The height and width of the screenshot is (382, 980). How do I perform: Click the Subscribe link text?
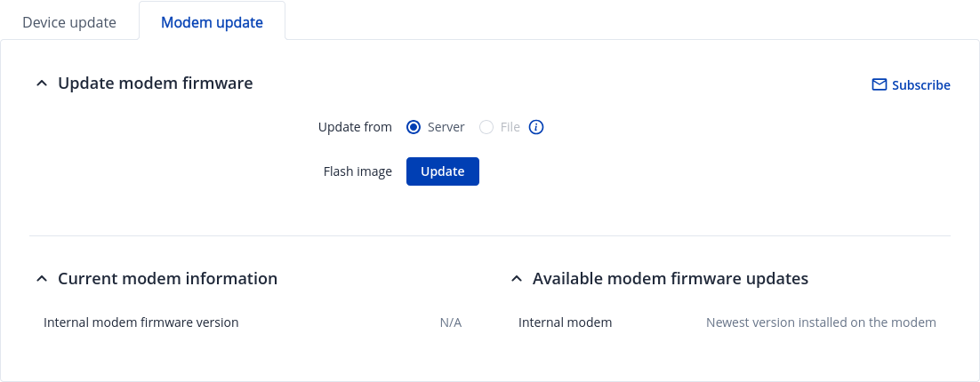[x=920, y=85]
